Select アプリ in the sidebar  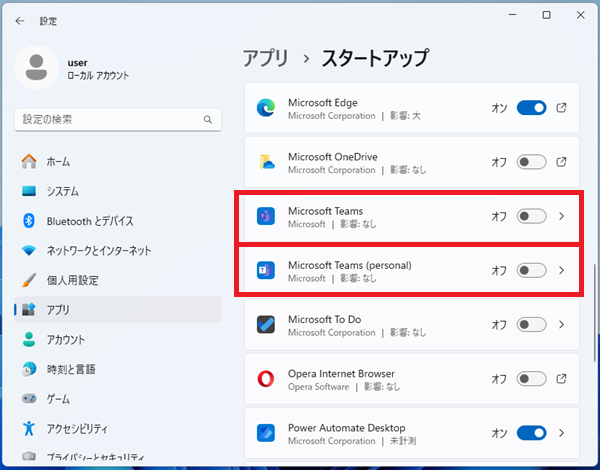(118, 310)
